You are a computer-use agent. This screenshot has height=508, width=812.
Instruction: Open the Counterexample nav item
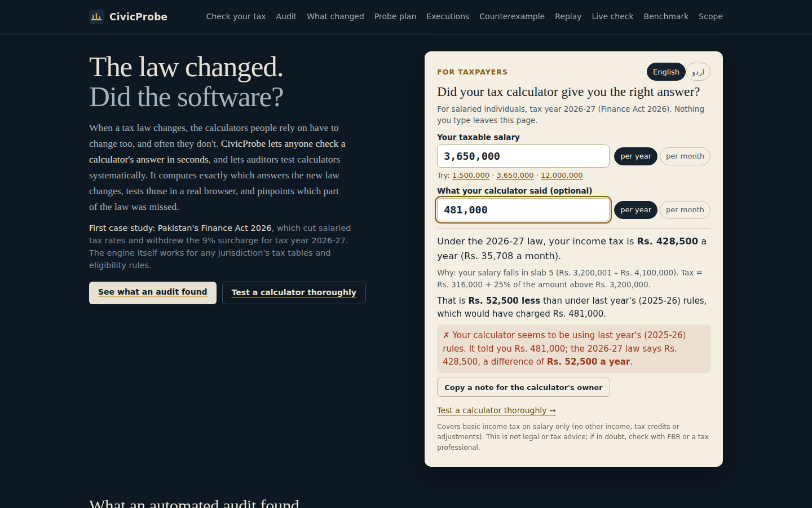coord(512,16)
